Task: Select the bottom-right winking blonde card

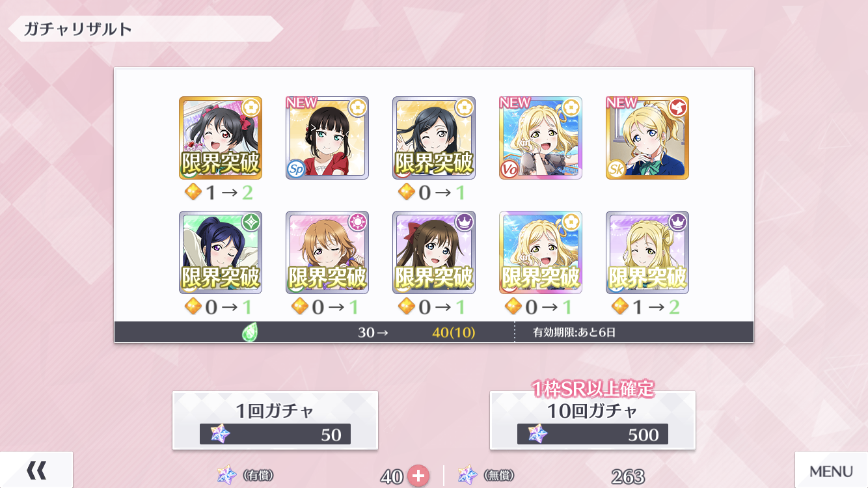Action: 647,252
